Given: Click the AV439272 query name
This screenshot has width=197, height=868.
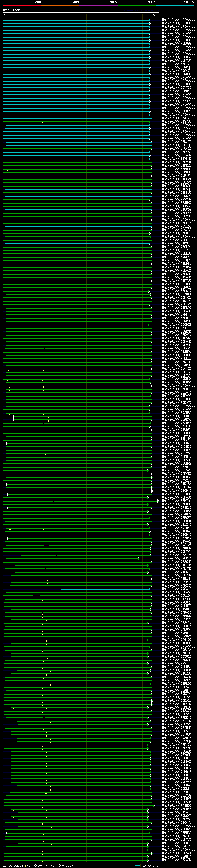Looking at the screenshot, I should click(x=11, y=10).
